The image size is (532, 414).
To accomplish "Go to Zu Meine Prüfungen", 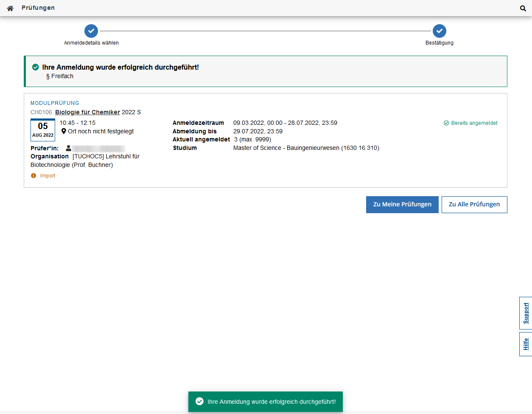I will (x=402, y=204).
